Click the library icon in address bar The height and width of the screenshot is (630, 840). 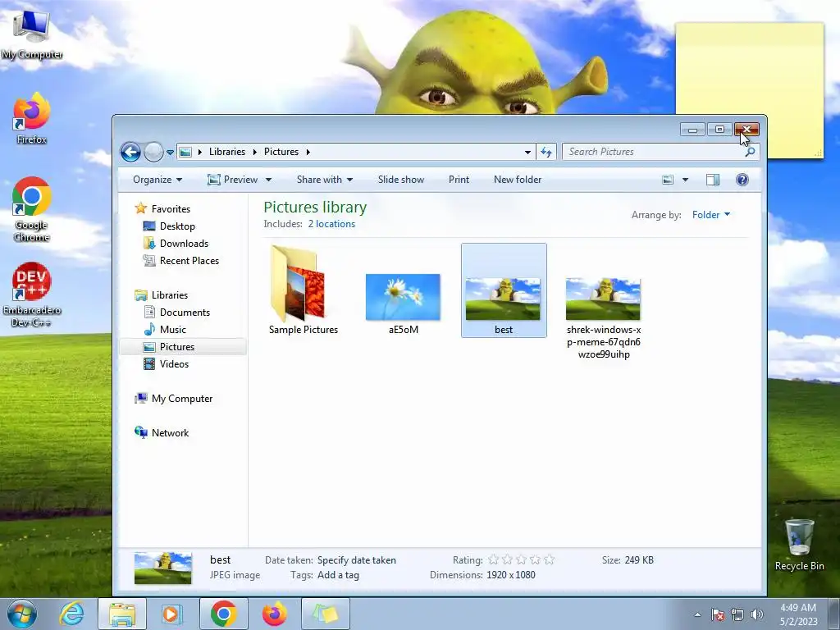click(185, 152)
